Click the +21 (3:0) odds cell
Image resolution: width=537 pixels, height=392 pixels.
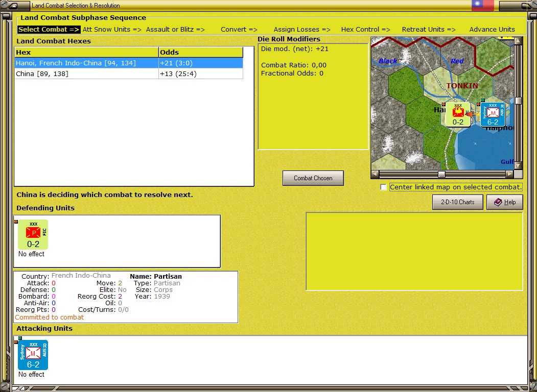(x=201, y=63)
